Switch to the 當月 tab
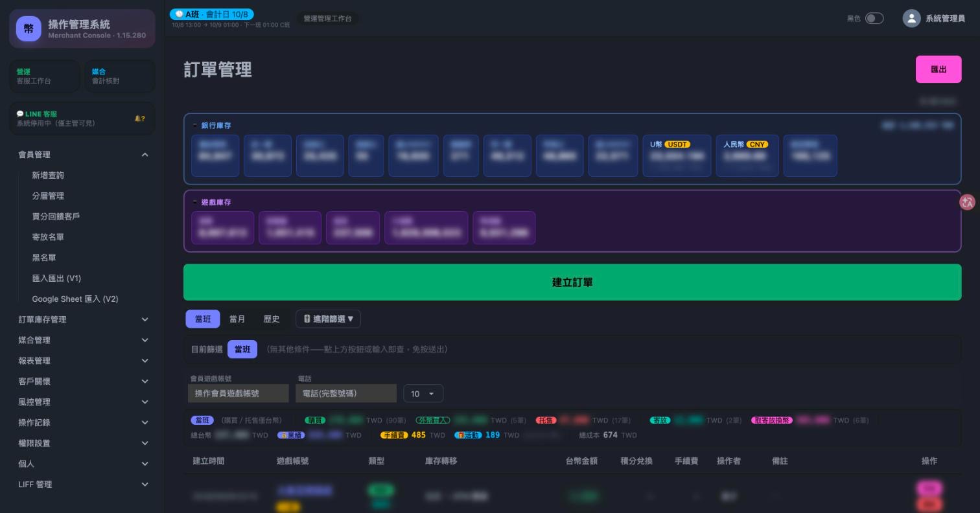The height and width of the screenshot is (513, 980). tap(237, 319)
